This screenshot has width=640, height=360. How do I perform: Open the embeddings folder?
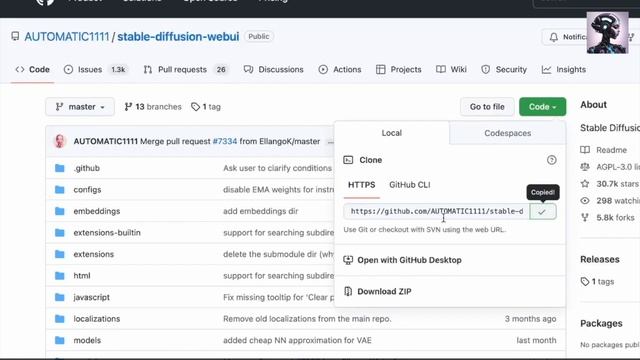[x=97, y=211]
